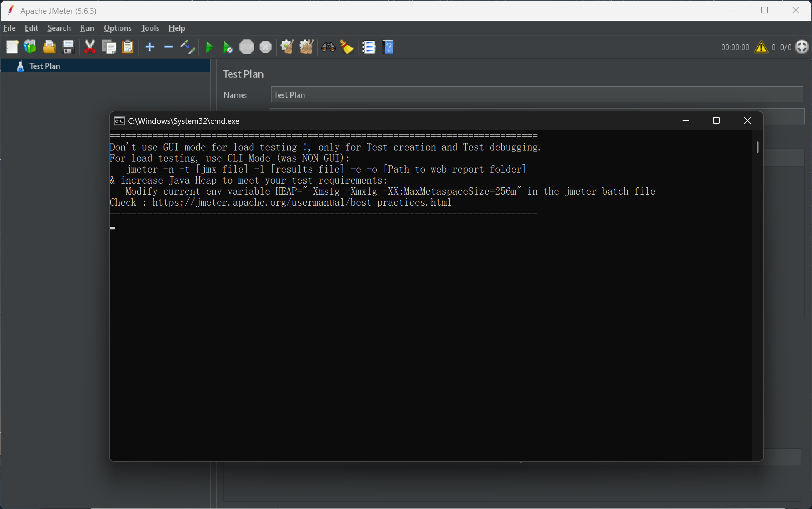
Task: Click the warning triangle log indicator
Action: pyautogui.click(x=761, y=47)
